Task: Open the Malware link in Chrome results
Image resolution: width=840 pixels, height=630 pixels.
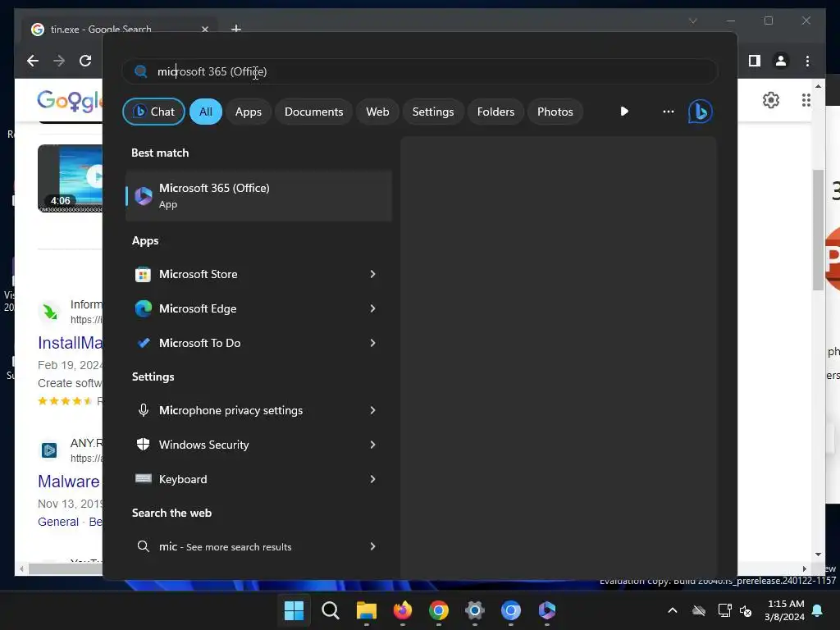Action: tap(69, 481)
